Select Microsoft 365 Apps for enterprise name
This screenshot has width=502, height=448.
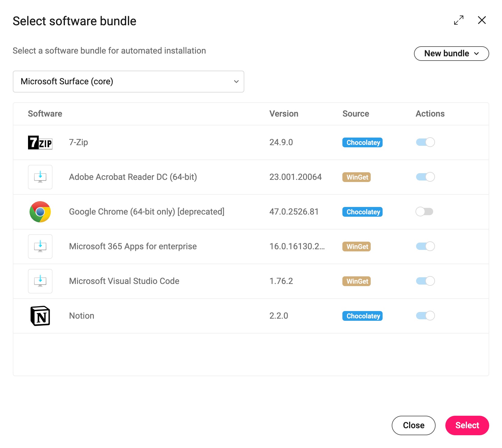pos(133,247)
